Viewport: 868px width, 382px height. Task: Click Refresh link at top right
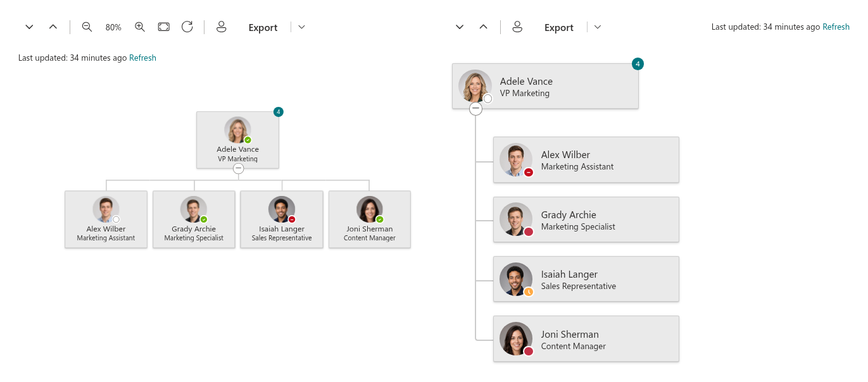tap(836, 27)
